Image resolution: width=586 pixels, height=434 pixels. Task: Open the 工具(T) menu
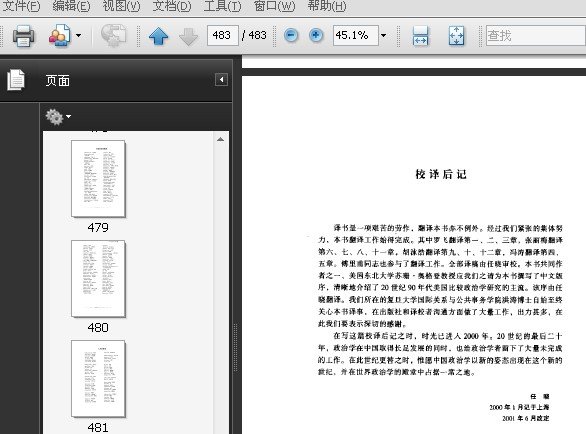pos(222,6)
